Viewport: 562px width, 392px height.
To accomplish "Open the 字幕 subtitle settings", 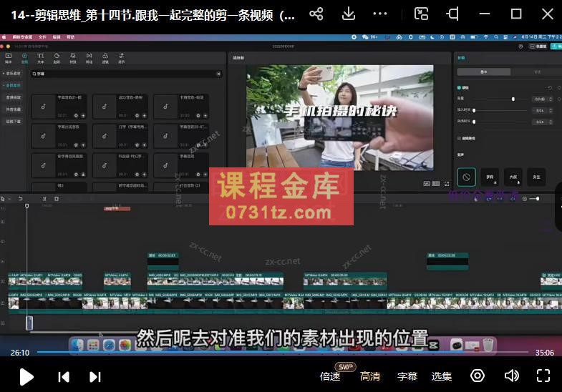I will coord(407,376).
